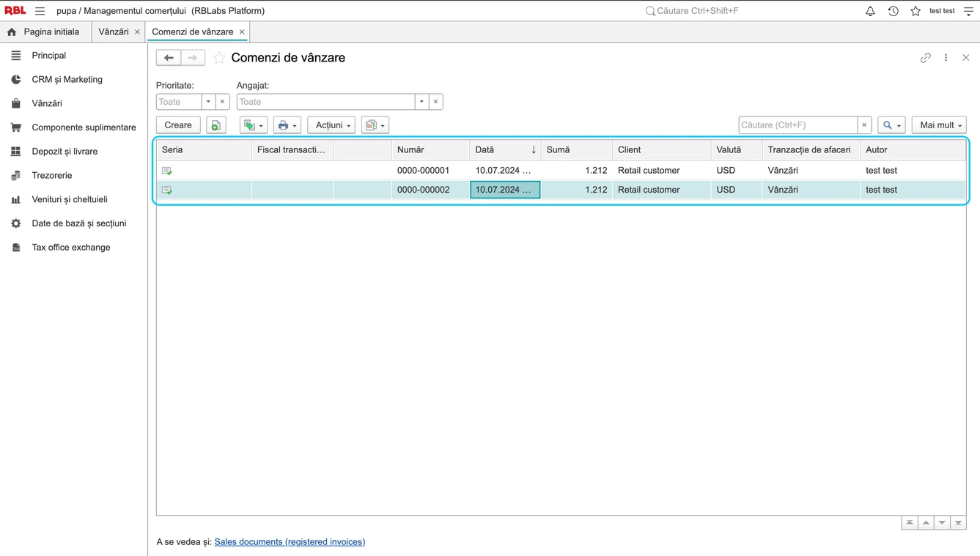Move down one list page
The width and height of the screenshot is (980, 556).
click(x=942, y=522)
